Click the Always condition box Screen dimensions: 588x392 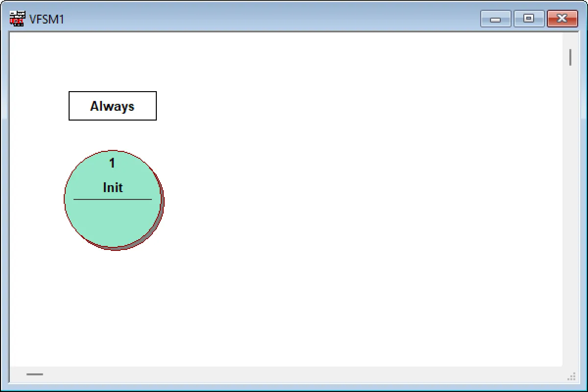112,105
